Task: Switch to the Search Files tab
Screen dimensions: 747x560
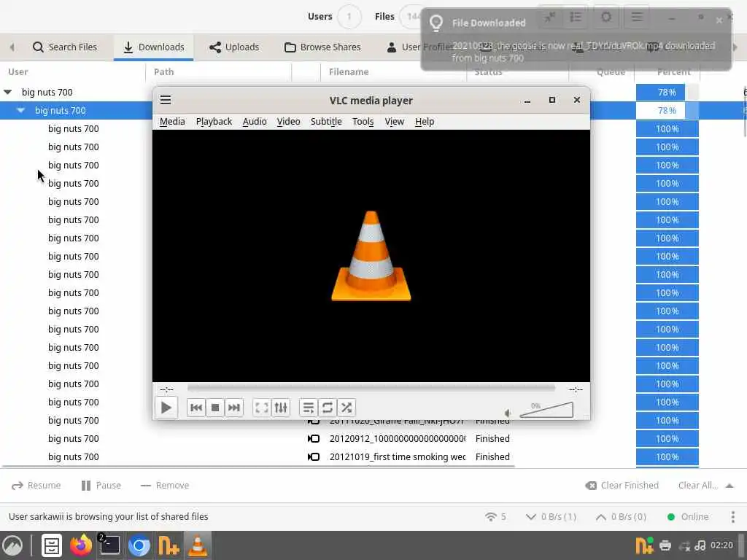Action: coord(65,47)
